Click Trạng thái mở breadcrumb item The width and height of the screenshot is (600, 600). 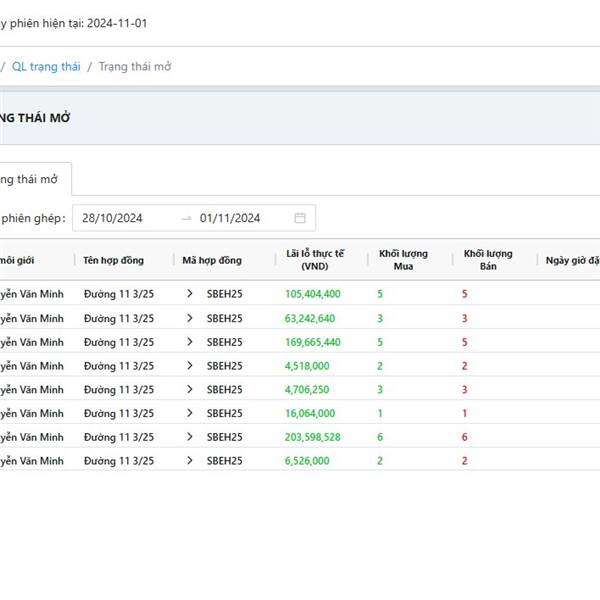tap(135, 67)
